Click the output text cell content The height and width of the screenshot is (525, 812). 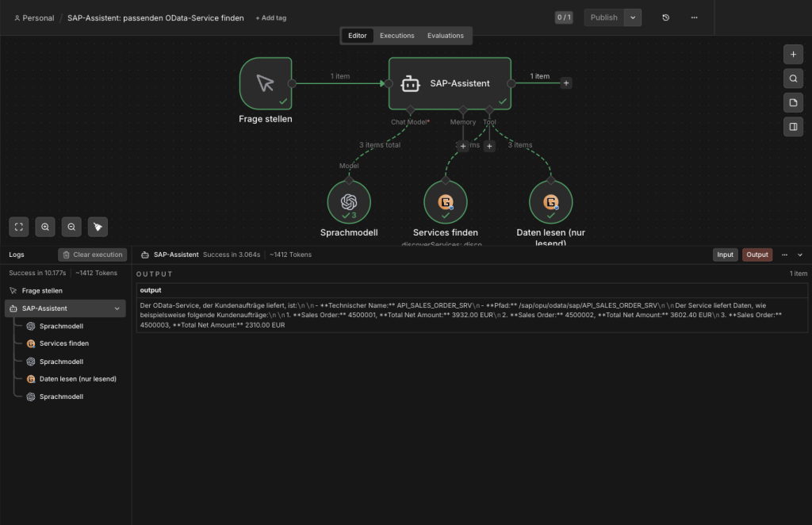click(x=472, y=315)
